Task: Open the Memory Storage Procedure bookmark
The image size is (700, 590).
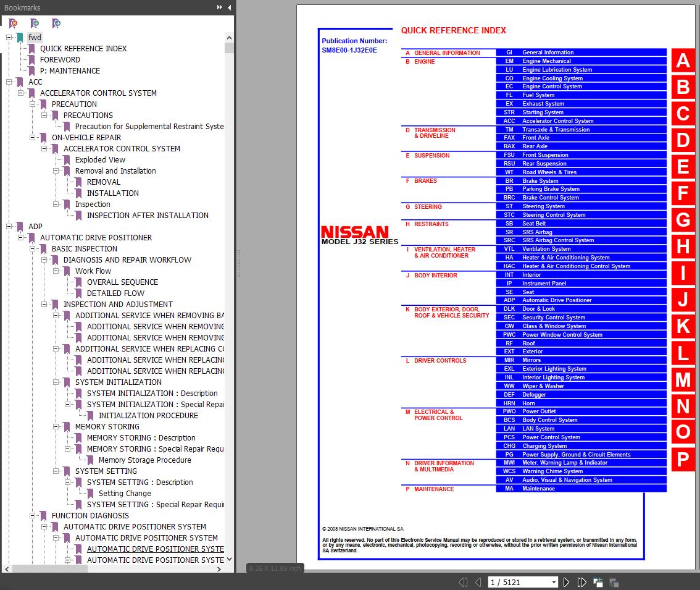Action: (144, 460)
